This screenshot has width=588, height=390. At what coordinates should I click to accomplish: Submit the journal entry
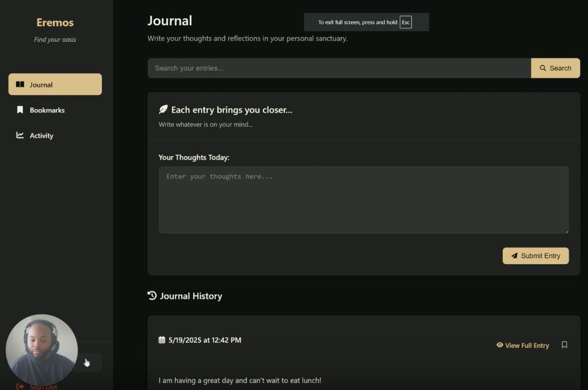point(536,256)
